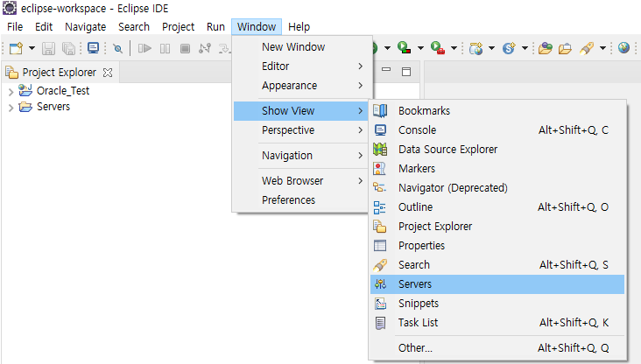Select the Project Explorer view tab
Viewport: 641px width, 364px height.
pyautogui.click(x=60, y=73)
